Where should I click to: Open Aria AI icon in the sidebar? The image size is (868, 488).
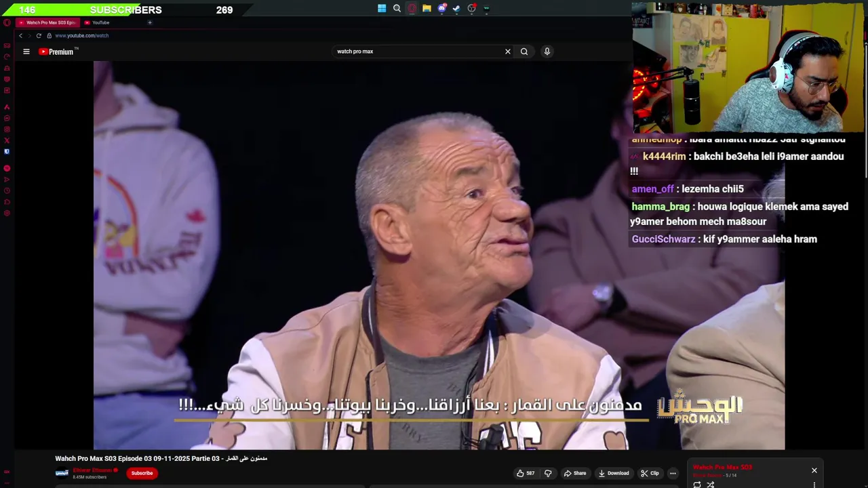pyautogui.click(x=7, y=107)
